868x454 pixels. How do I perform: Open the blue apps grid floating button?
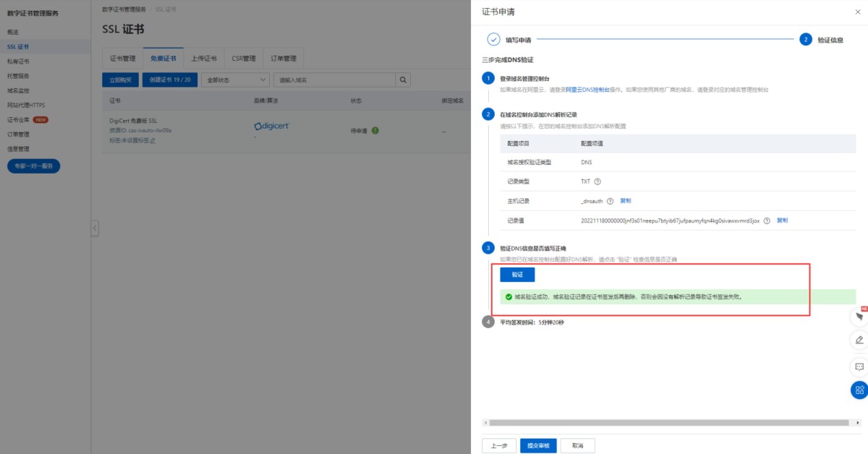[859, 390]
